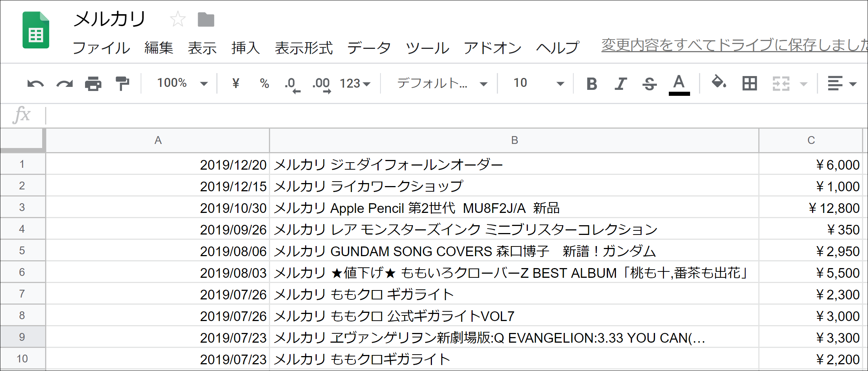Open the borders tool

point(749,84)
